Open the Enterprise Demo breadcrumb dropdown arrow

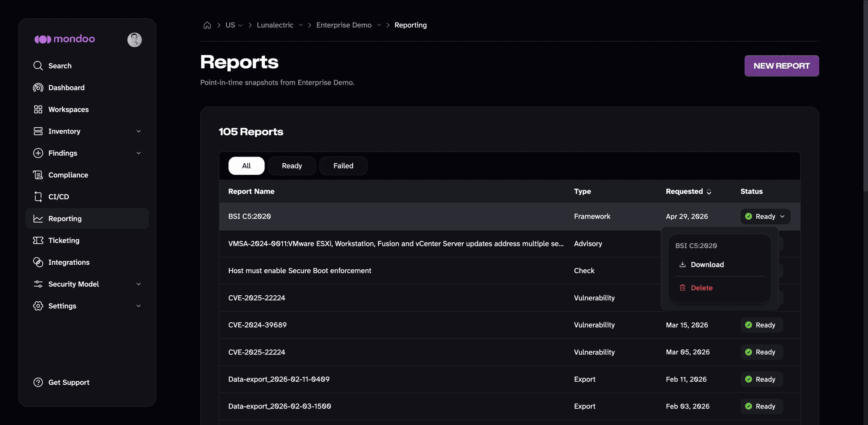point(379,25)
